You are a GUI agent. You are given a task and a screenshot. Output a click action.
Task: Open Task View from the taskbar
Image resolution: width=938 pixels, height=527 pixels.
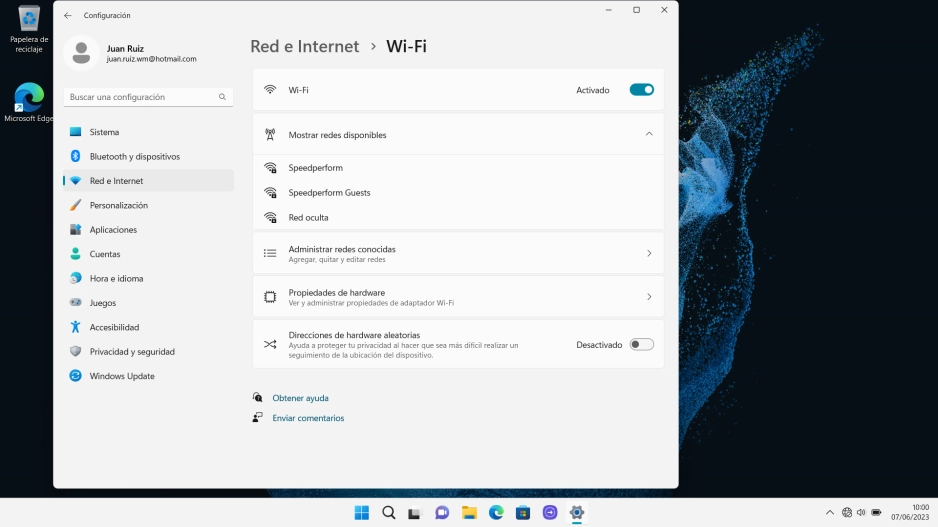[415, 513]
